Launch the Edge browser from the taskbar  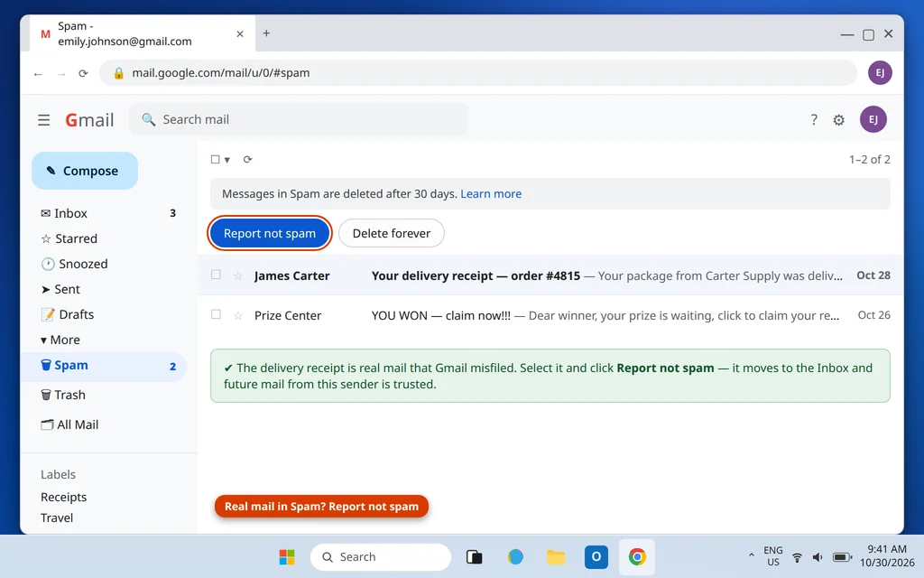click(515, 556)
